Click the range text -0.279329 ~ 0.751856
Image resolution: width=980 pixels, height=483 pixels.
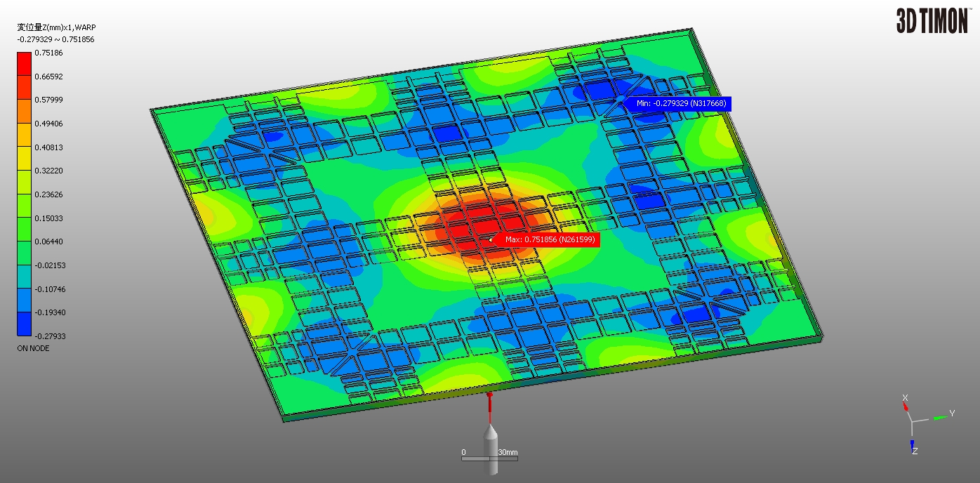pyautogui.click(x=55, y=40)
